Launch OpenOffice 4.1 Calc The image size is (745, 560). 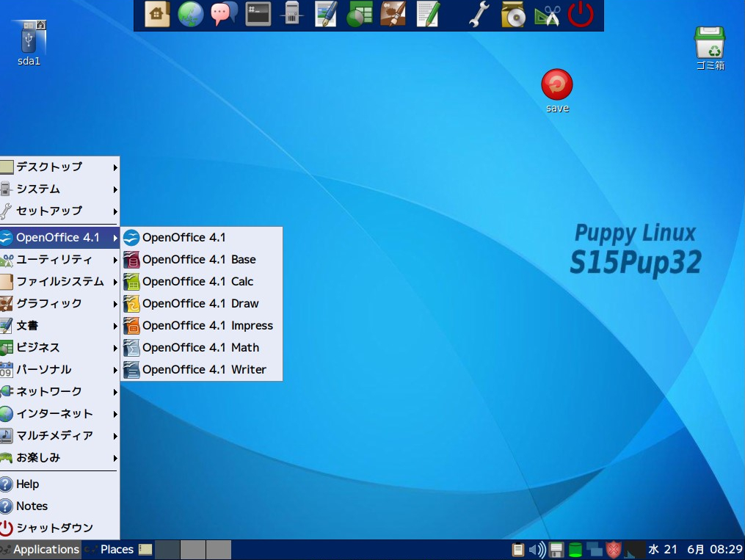pyautogui.click(x=201, y=282)
